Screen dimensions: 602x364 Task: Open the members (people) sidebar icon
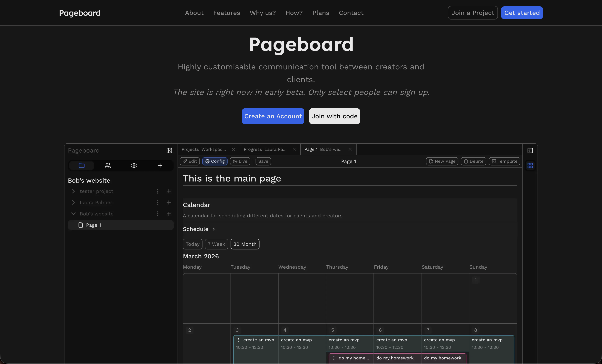point(108,165)
